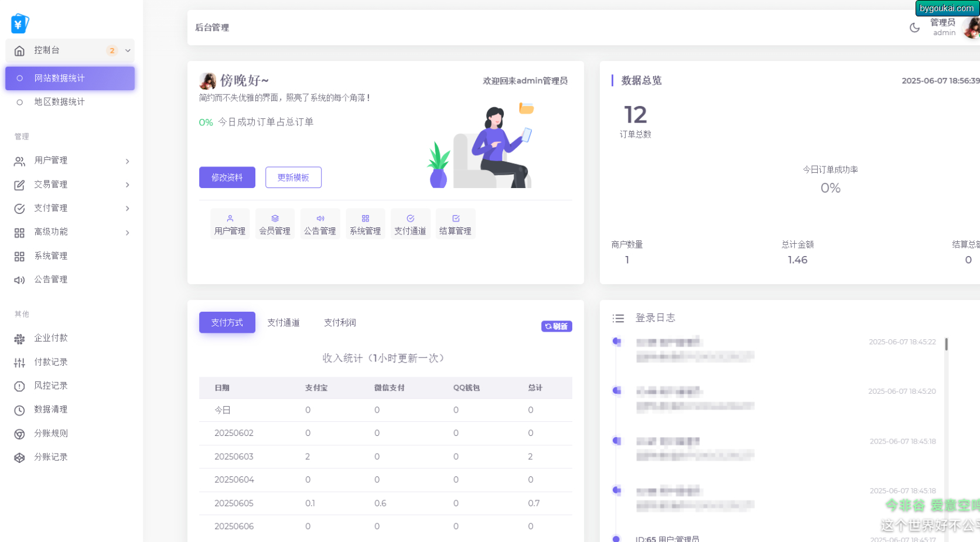Switch to the 支付通道 tab
Image resolution: width=980 pixels, height=542 pixels.
(284, 323)
